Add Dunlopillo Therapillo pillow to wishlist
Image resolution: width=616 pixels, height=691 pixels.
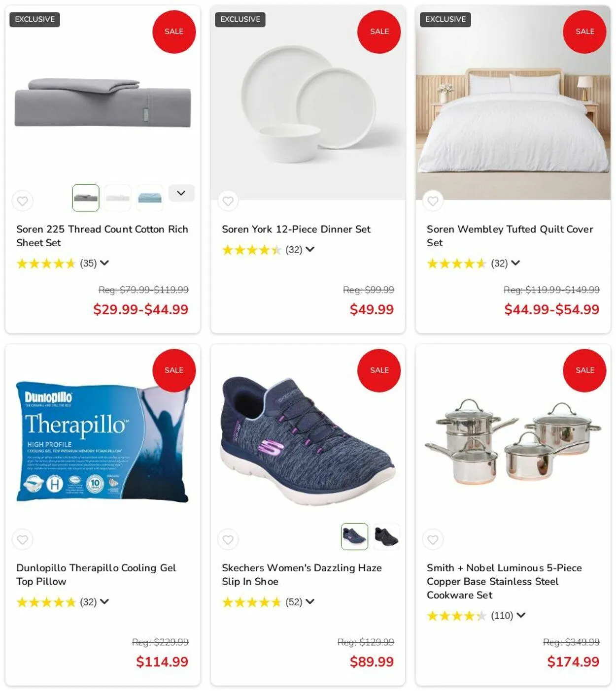[x=23, y=539]
